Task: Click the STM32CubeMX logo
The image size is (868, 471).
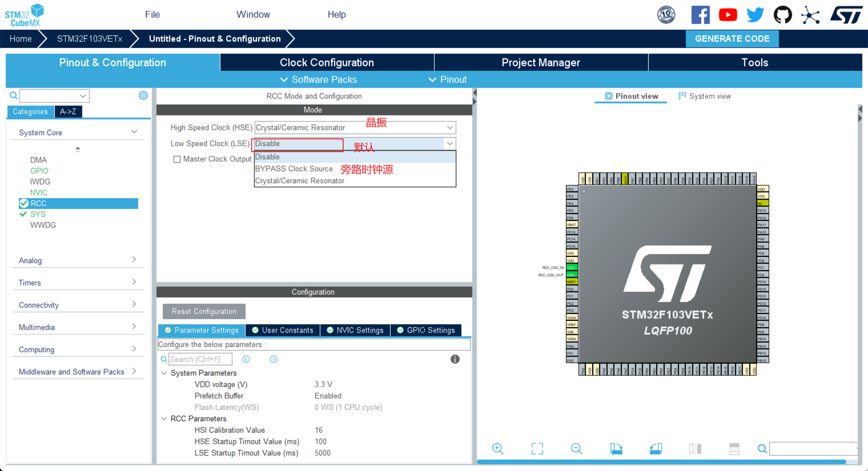Action: pos(24,15)
